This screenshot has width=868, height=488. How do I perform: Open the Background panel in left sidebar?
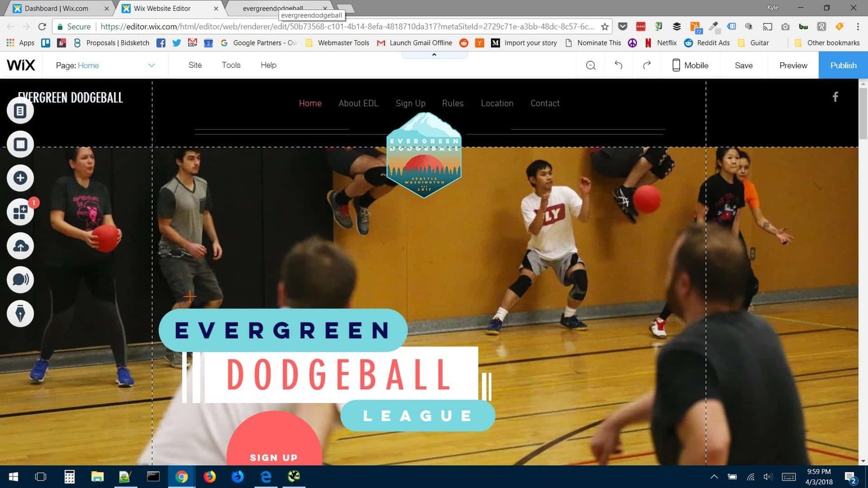(x=20, y=145)
